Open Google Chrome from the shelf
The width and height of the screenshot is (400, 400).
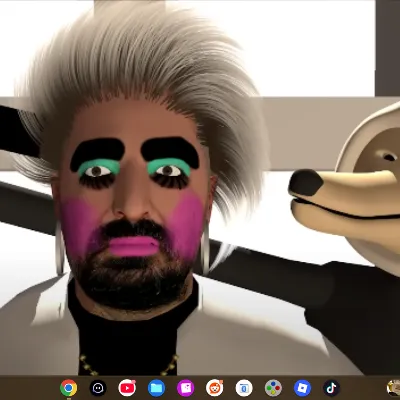pos(69,388)
